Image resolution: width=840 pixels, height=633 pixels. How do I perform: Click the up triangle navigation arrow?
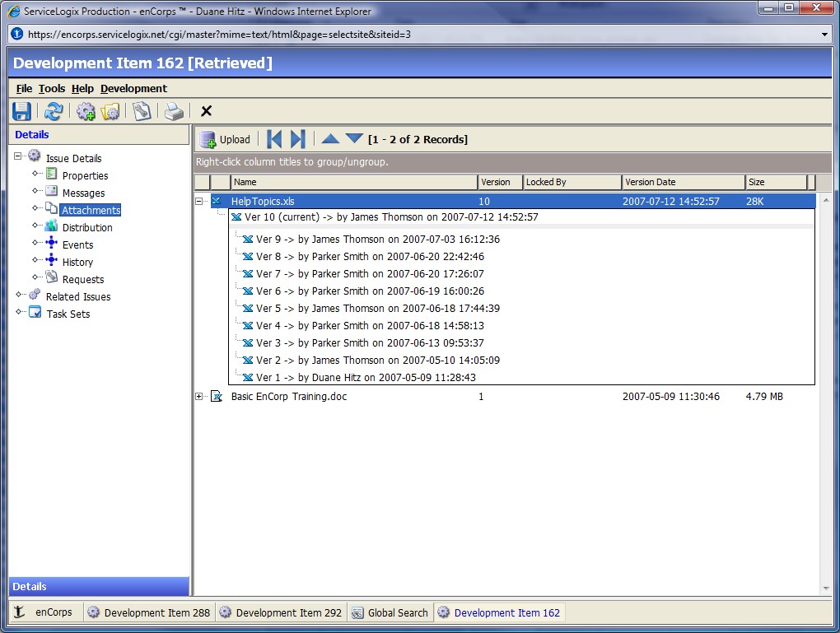click(x=330, y=139)
